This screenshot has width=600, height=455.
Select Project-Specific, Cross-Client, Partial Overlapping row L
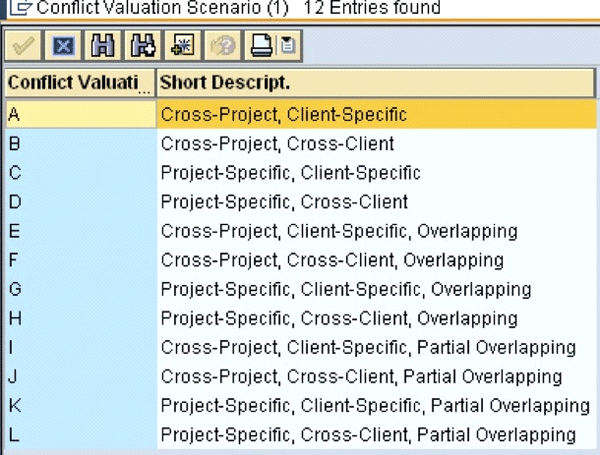point(368,435)
